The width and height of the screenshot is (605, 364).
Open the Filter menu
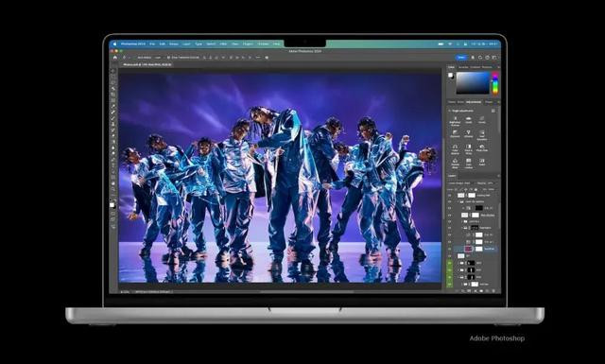click(223, 44)
